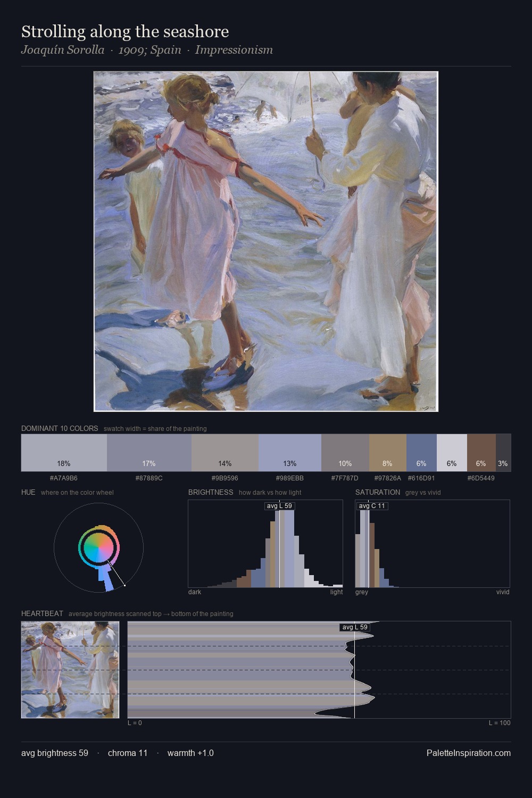The image size is (532, 798).
Task: Open the PaletteInspiration.com link
Action: click(x=469, y=753)
